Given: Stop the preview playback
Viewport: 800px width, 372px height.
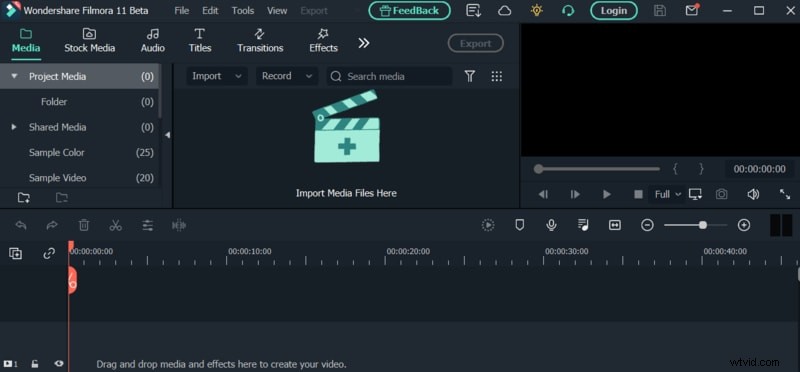Looking at the screenshot, I should 638,194.
